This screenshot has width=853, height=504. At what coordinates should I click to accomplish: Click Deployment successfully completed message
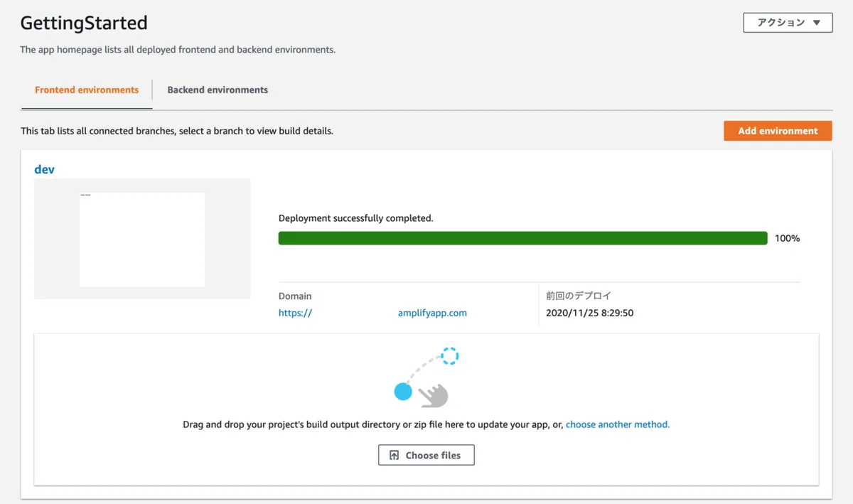(355, 218)
